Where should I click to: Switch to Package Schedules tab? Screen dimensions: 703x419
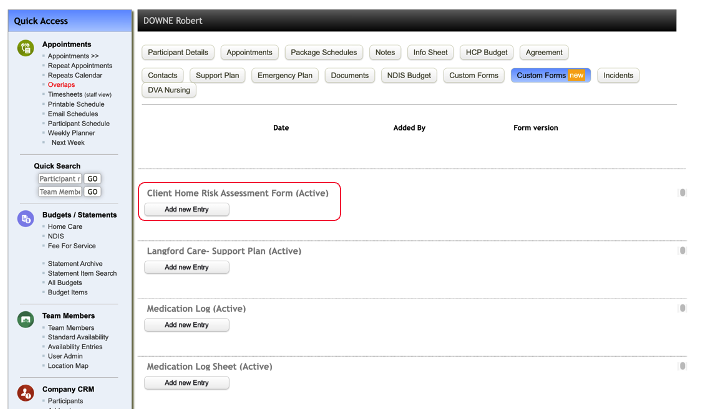(x=324, y=52)
